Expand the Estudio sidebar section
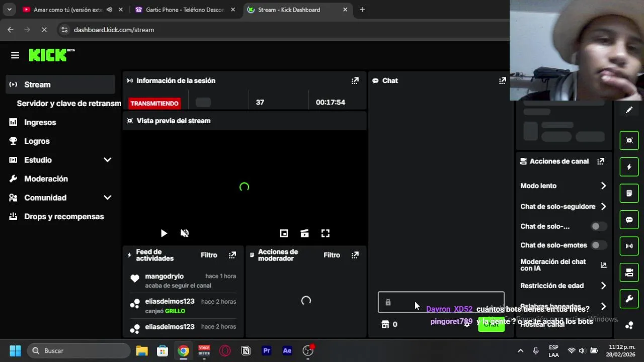 [107, 160]
